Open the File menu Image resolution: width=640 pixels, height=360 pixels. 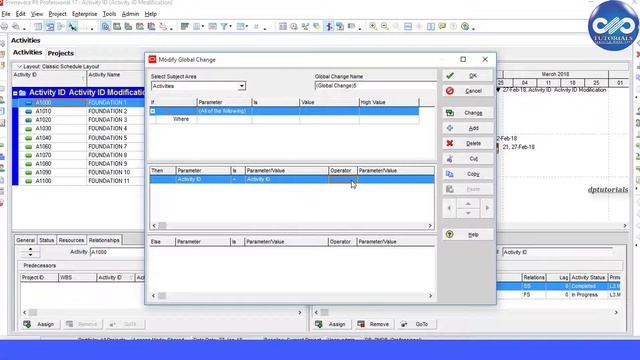[6, 14]
